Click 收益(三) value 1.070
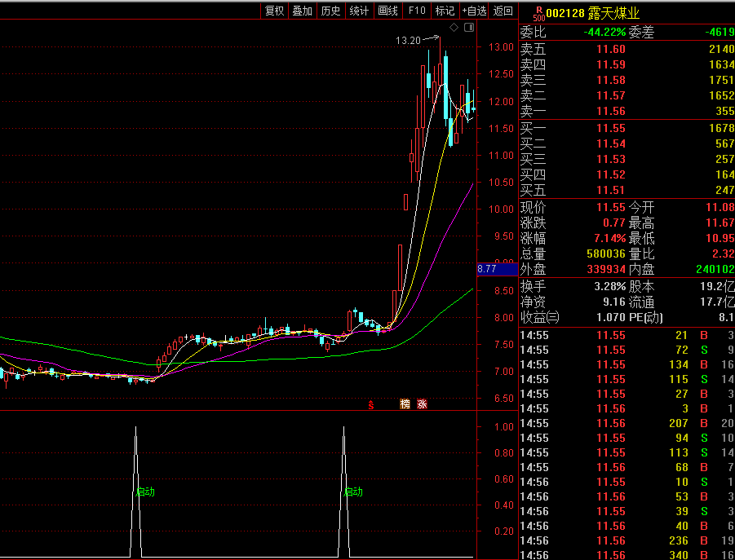The width and height of the screenshot is (735, 560). click(x=611, y=317)
